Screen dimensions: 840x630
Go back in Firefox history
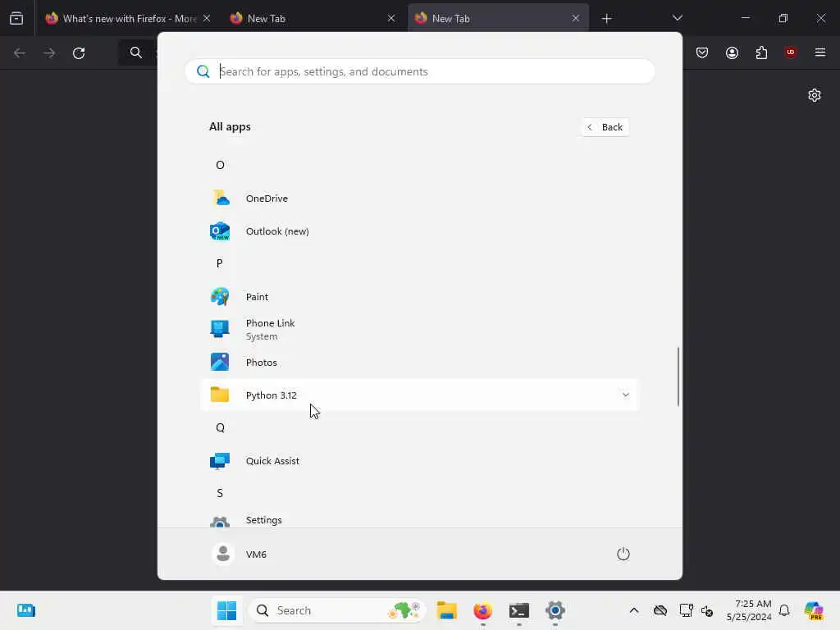tap(20, 53)
